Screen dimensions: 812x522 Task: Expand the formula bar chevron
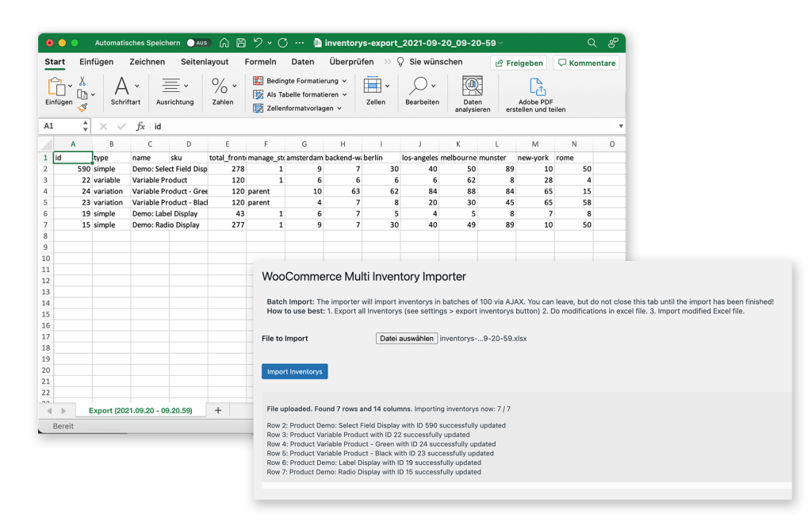coord(620,126)
